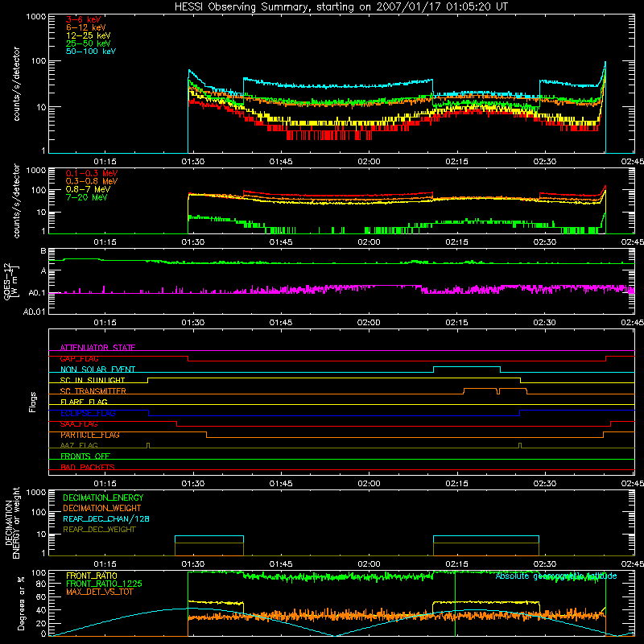Click the cyan REAR_DEC_CHAN box near 02:15
Image resolution: width=644 pixels, height=644 pixels.
tap(486, 546)
